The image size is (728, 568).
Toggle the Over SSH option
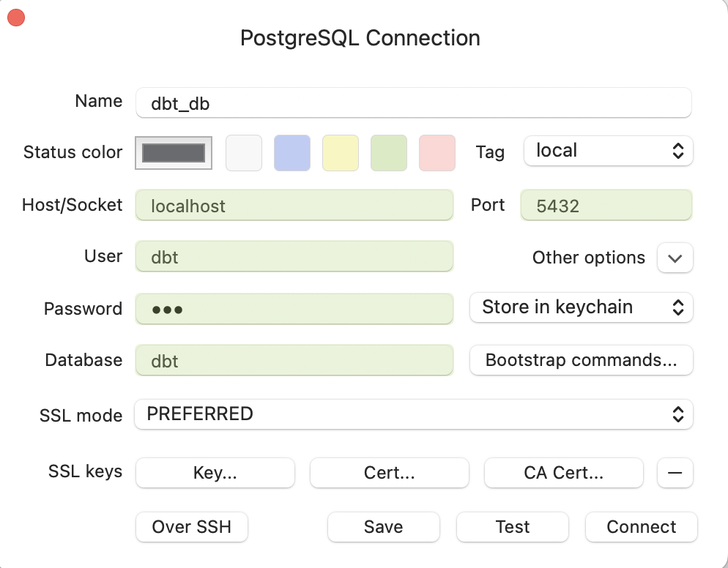click(x=192, y=527)
